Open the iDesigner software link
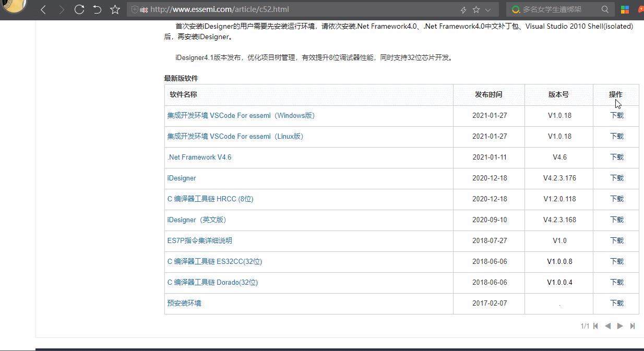 (181, 178)
